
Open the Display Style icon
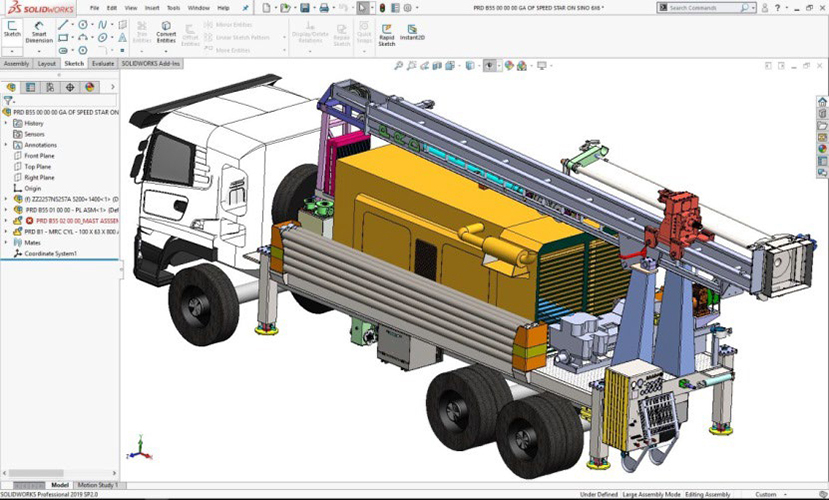tap(469, 66)
